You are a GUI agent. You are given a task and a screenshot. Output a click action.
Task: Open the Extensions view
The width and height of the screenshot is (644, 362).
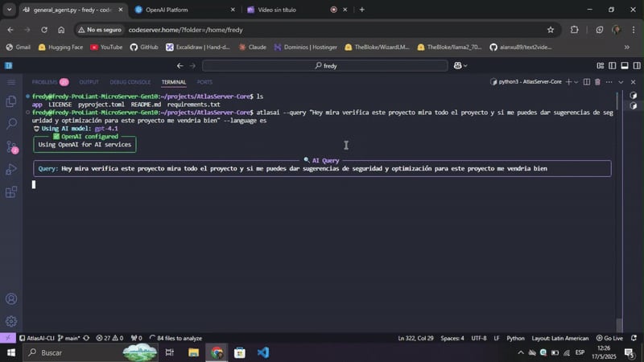tap(11, 191)
